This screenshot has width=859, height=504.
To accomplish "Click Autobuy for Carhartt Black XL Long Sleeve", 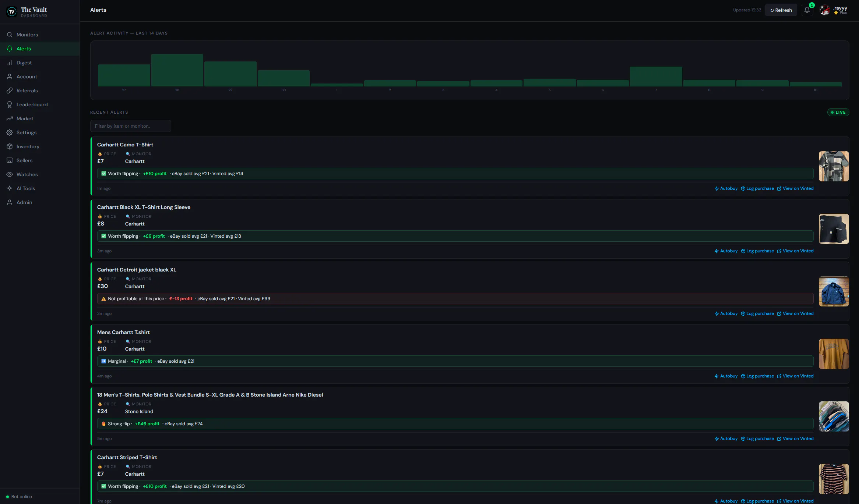I will coord(726,251).
